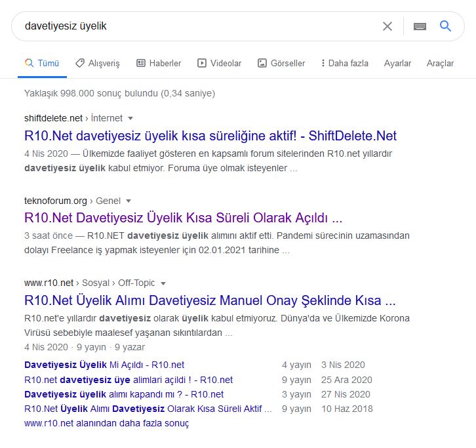Click the '25 Ara 2020' date cell

point(347,380)
